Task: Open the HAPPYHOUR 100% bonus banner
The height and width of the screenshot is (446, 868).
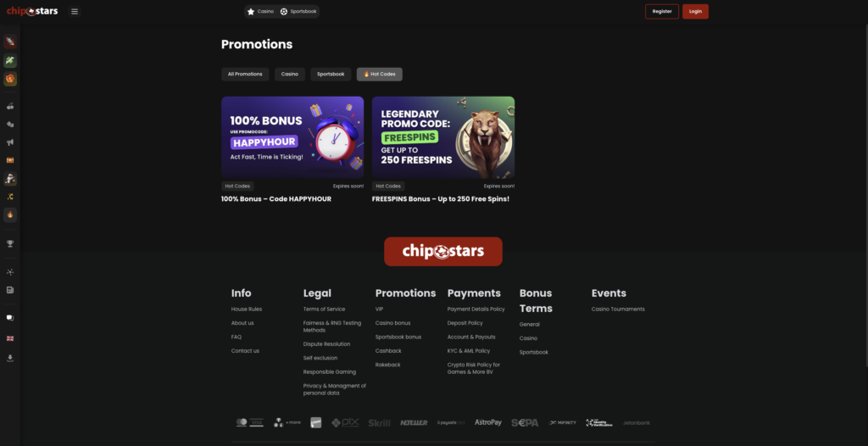Action: coord(292,137)
